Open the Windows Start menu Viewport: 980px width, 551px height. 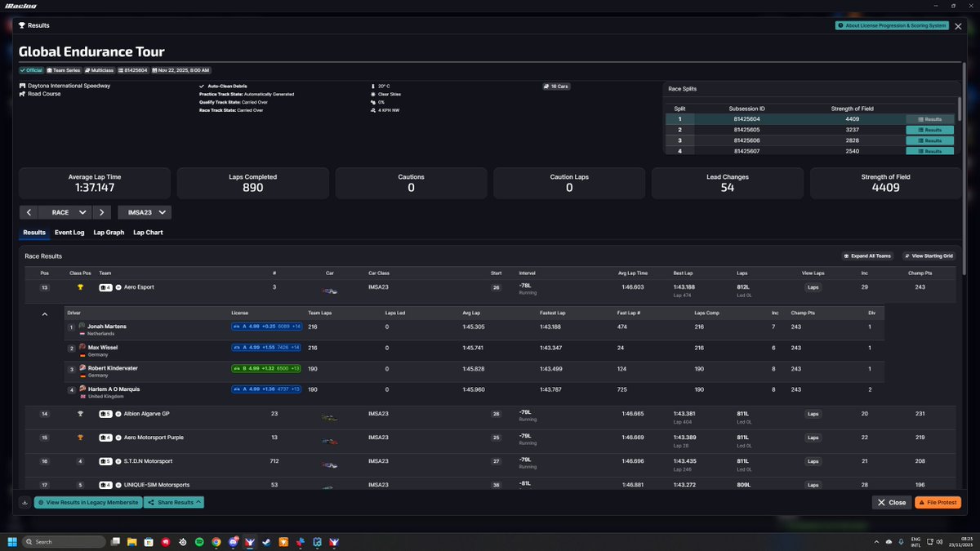tap(12, 541)
